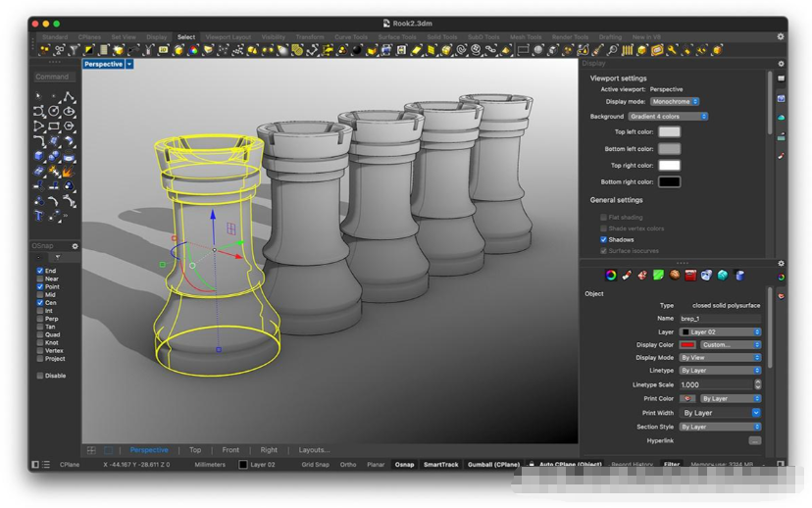
Task: Open the teal cube icon in properties panel
Action: pyautogui.click(x=723, y=275)
